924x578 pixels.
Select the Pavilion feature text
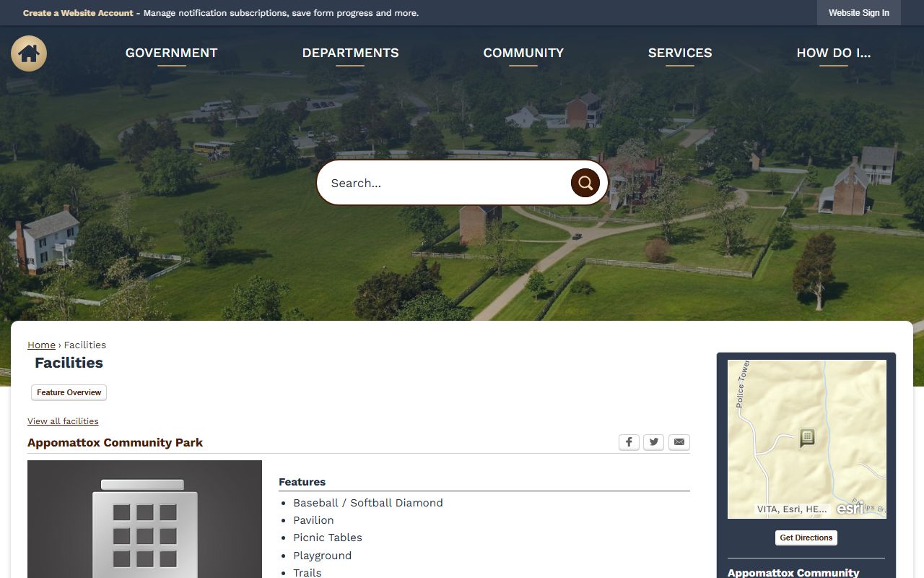coord(313,520)
